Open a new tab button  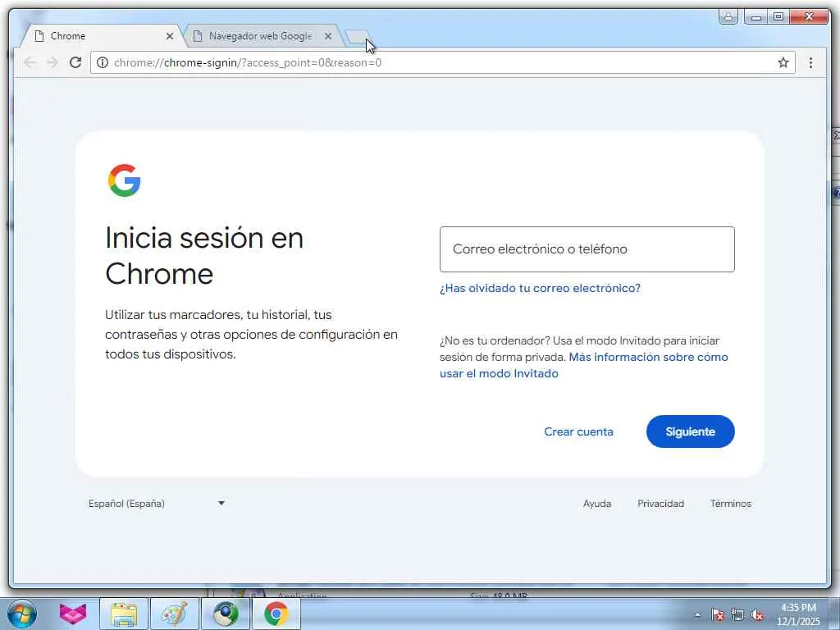click(x=357, y=36)
